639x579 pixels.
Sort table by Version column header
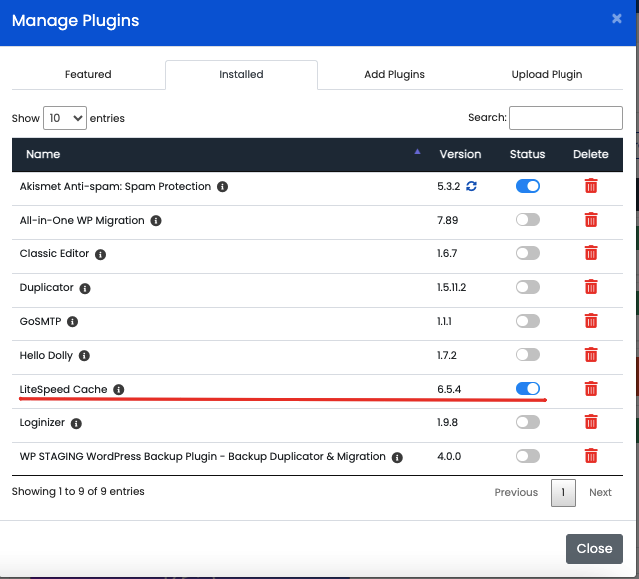460,154
